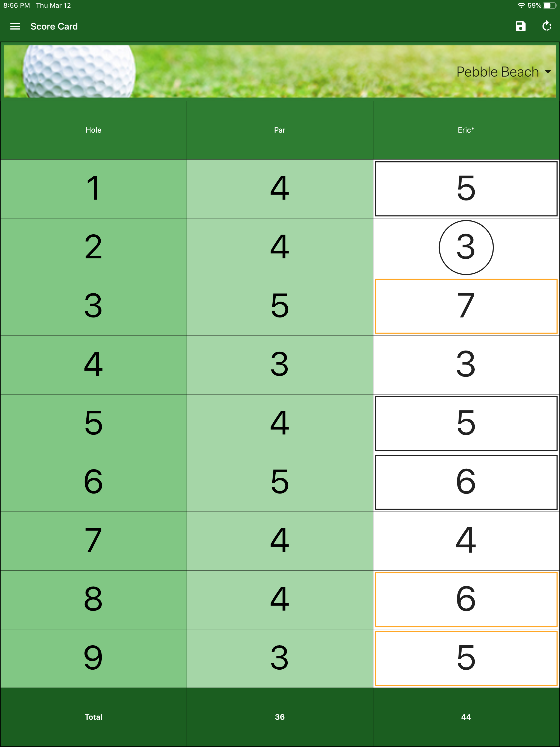Select Eric's score on hole 4
Screen dimensions: 560x747
(466, 365)
